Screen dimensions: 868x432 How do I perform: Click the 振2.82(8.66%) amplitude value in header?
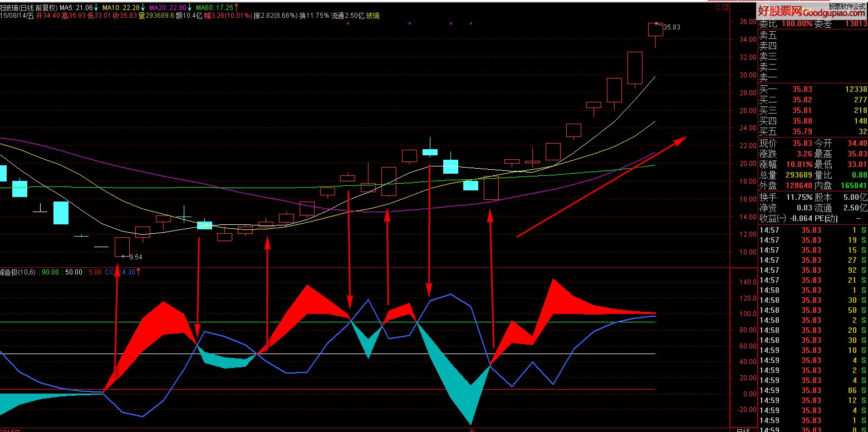coord(276,16)
